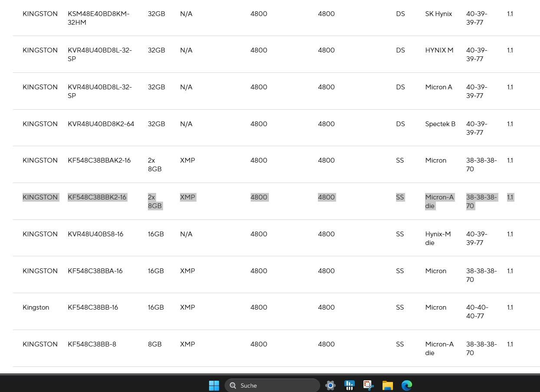Open the Windows Start menu
Viewport: 540px width, 392px height.
[214, 385]
